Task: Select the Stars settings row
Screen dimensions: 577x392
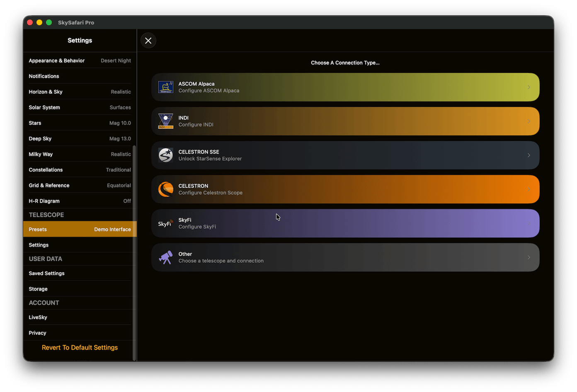Action: 80,123
